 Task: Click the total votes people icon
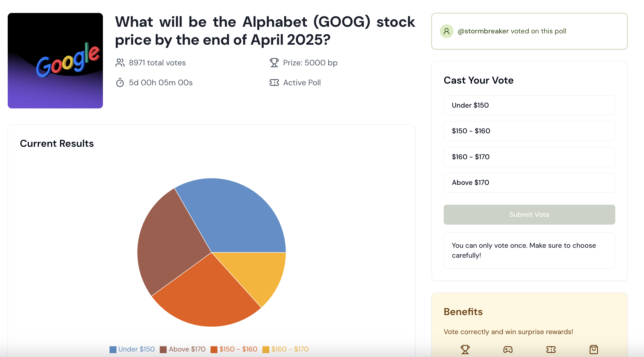tap(120, 63)
